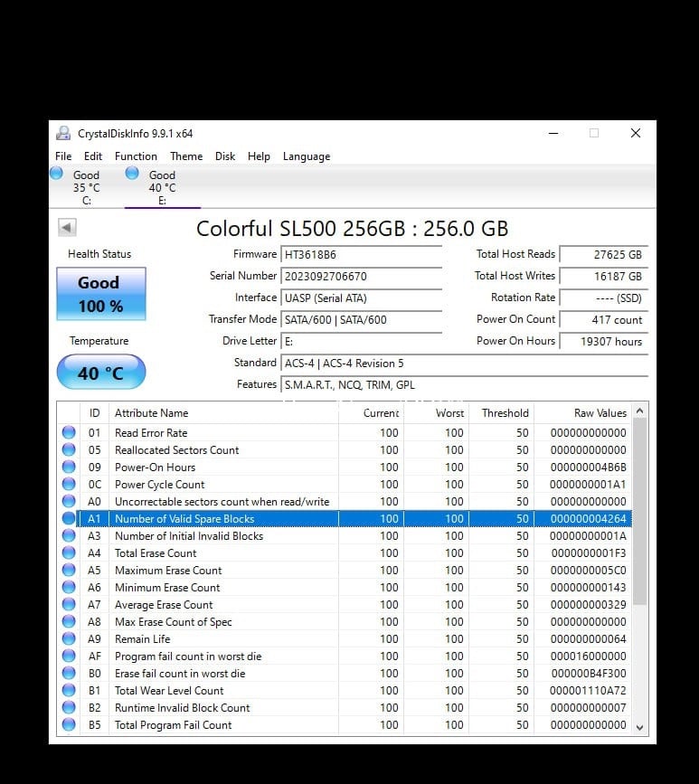This screenshot has width=699, height=784.
Task: Click status icon of Number of Initial Invalid Blocks
Action: (69, 535)
